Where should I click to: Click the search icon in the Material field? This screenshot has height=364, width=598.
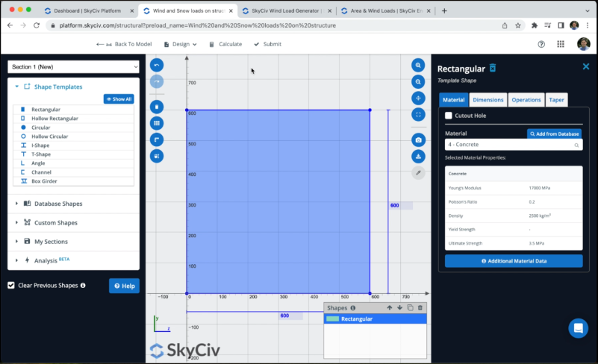click(x=576, y=145)
